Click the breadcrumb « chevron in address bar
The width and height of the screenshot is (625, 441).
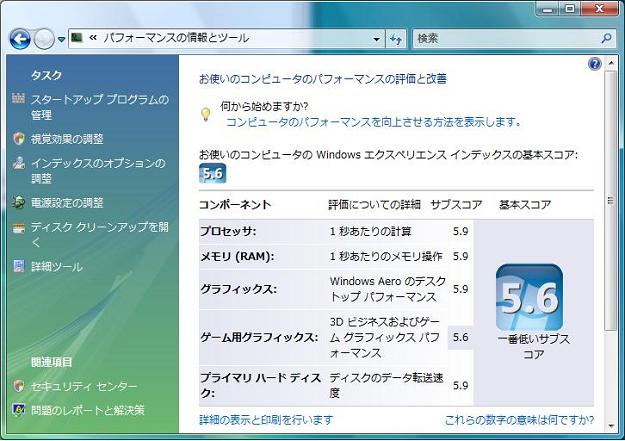[x=93, y=38]
